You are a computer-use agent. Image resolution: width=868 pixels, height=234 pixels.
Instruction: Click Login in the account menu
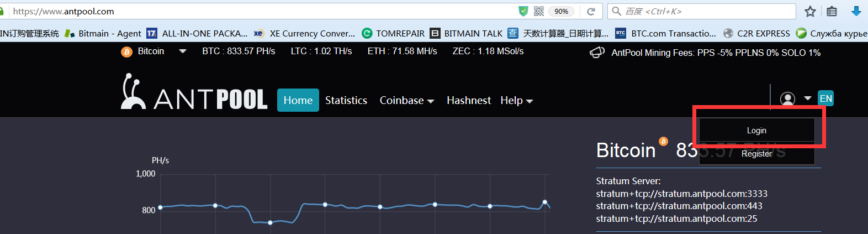click(x=756, y=131)
